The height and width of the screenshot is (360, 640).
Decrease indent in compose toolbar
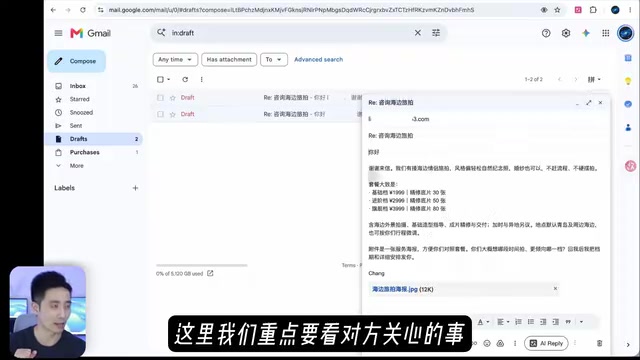(543, 322)
